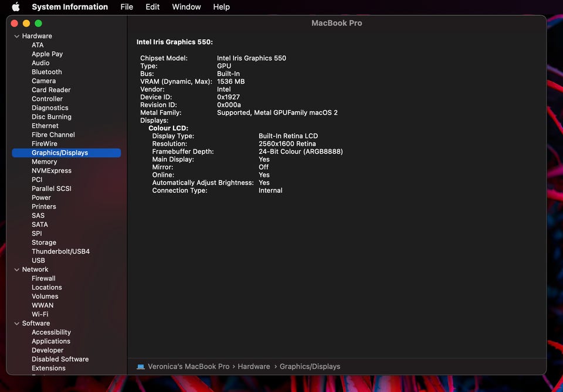Open the Help menu
563x392 pixels.
pyautogui.click(x=221, y=7)
